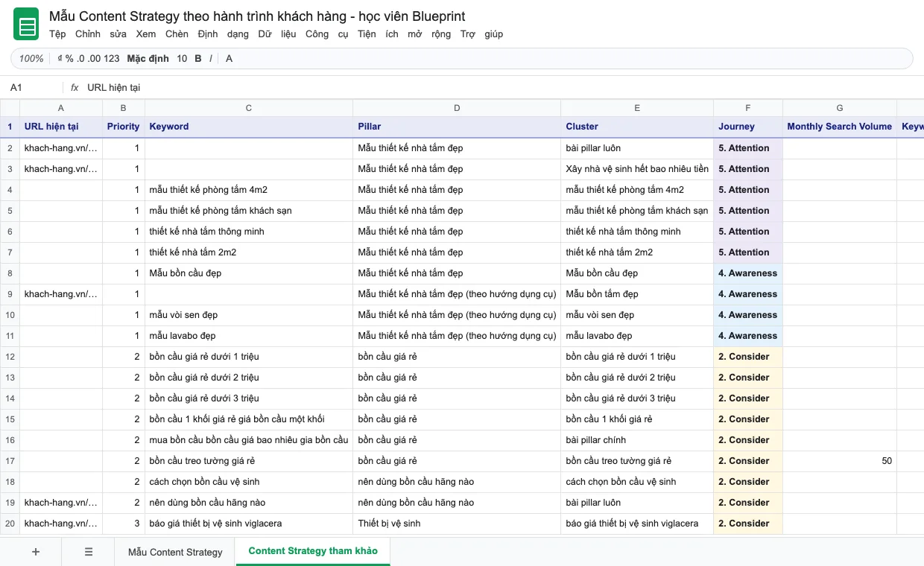Select the Priority header cell
Image resolution: width=924 pixels, height=566 pixels.
pos(124,127)
